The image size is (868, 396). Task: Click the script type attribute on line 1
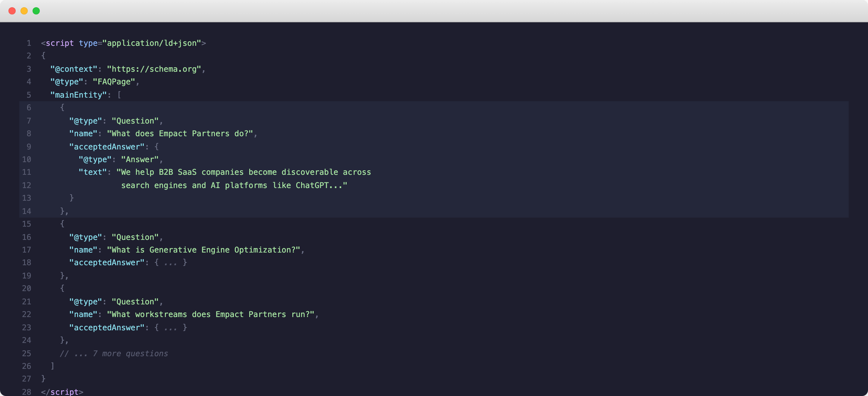tap(88, 43)
